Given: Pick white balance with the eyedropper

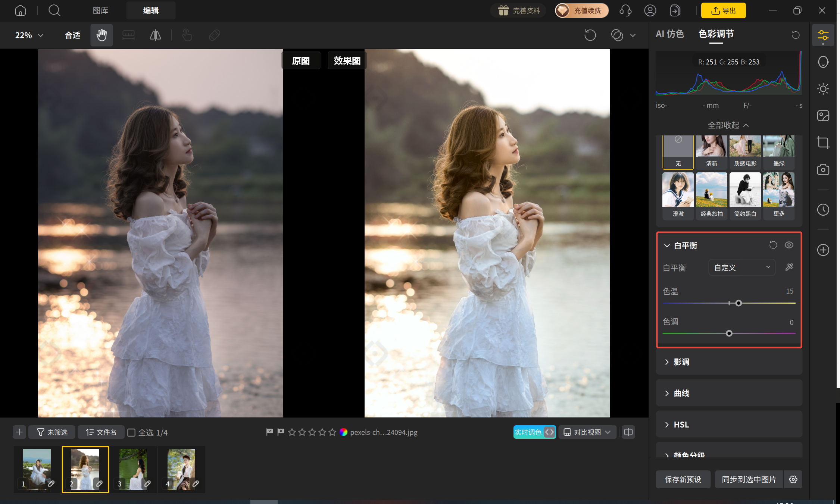Looking at the screenshot, I should [x=789, y=267].
